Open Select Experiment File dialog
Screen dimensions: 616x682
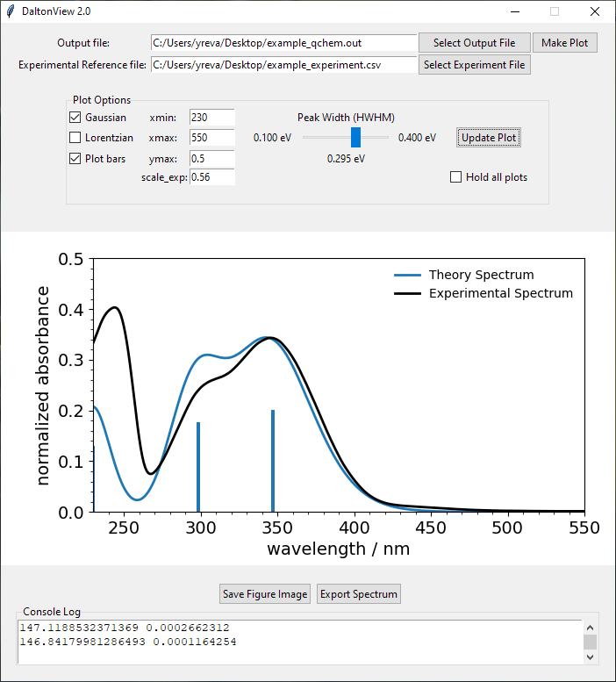(x=474, y=65)
